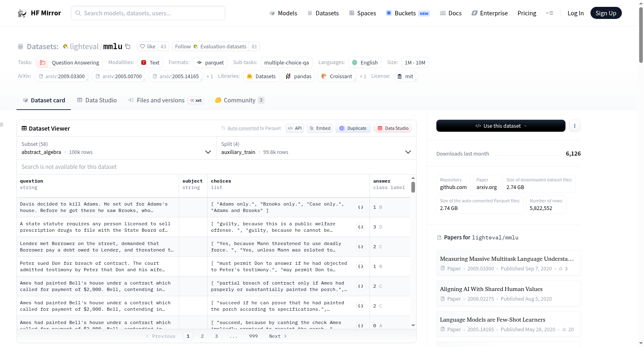Open the Datasets library tag

(x=261, y=76)
